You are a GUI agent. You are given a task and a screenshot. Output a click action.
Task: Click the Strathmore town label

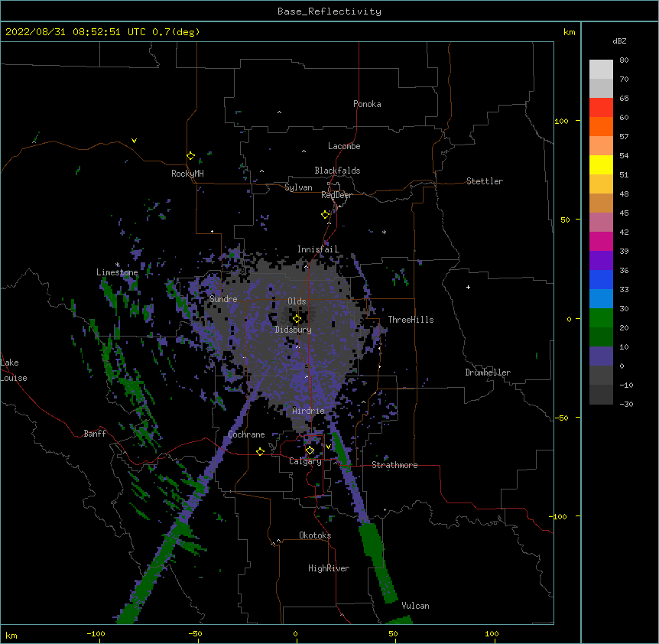click(394, 465)
